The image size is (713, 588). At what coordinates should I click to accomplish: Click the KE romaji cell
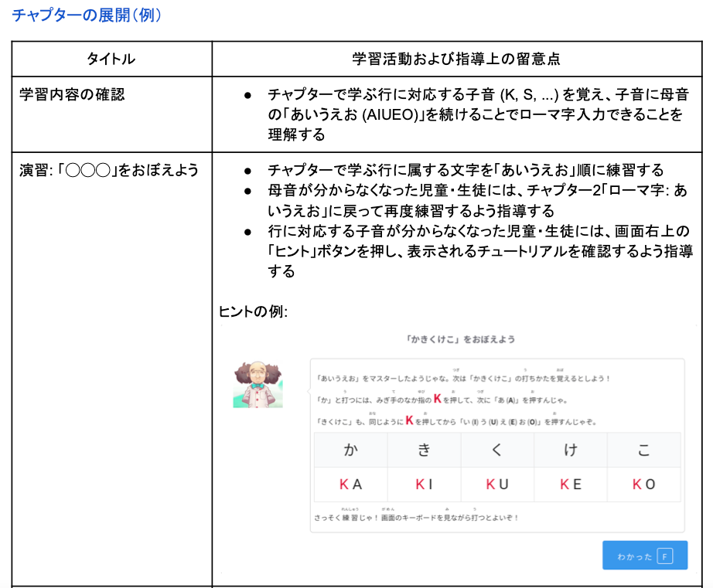coord(571,484)
